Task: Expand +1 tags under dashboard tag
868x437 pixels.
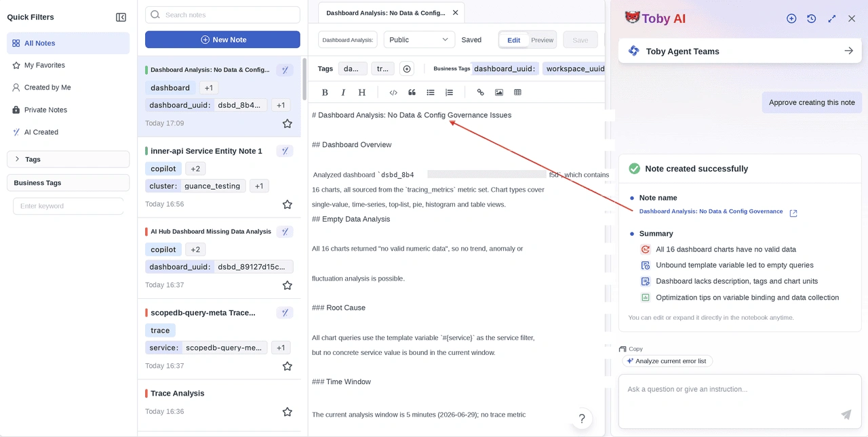Action: click(209, 88)
